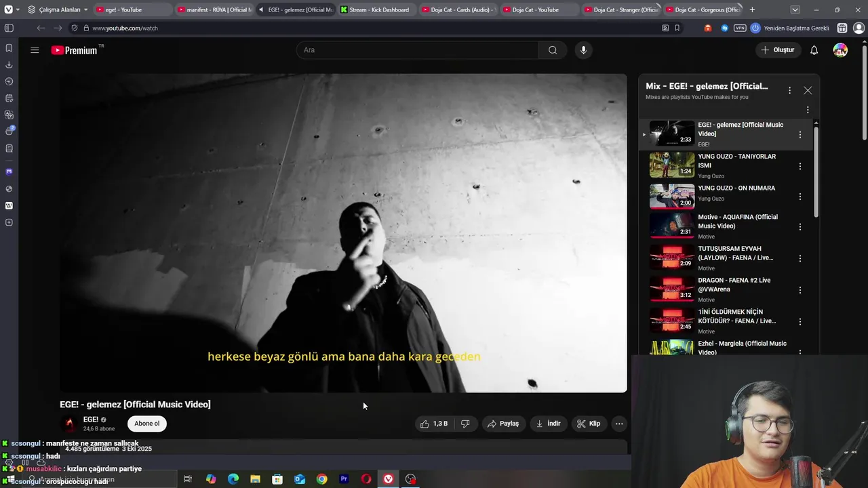Open the YouTube account avatar menu
The width and height of the screenshot is (868, 488).
(x=840, y=50)
